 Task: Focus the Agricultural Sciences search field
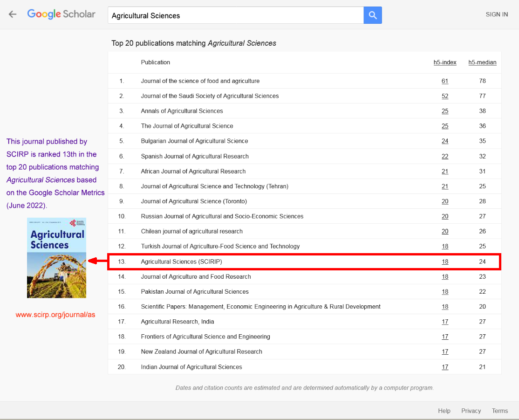coord(235,15)
